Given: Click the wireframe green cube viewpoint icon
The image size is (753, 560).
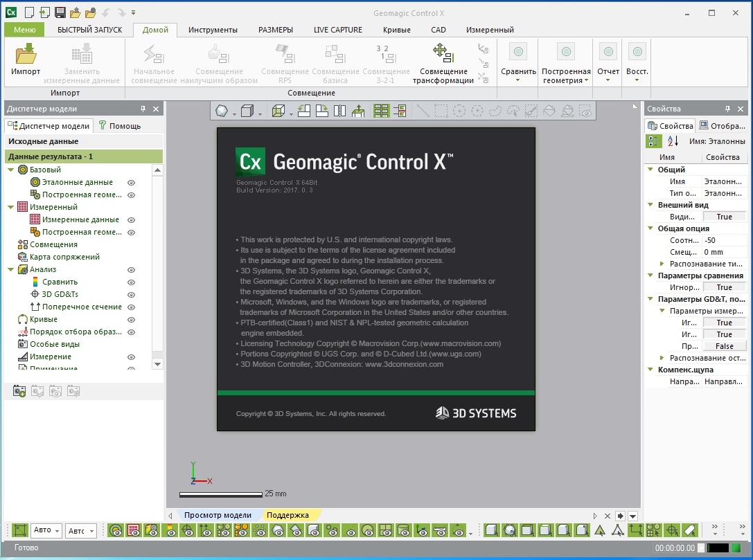Looking at the screenshot, I should [278, 111].
